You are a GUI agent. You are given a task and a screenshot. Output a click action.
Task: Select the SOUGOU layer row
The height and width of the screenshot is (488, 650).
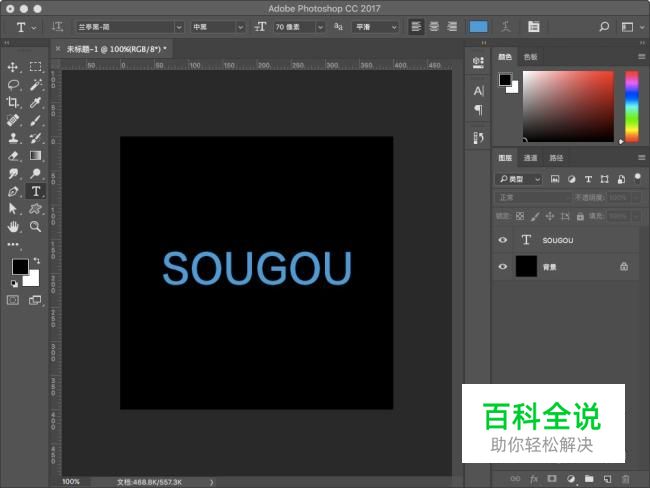(566, 240)
